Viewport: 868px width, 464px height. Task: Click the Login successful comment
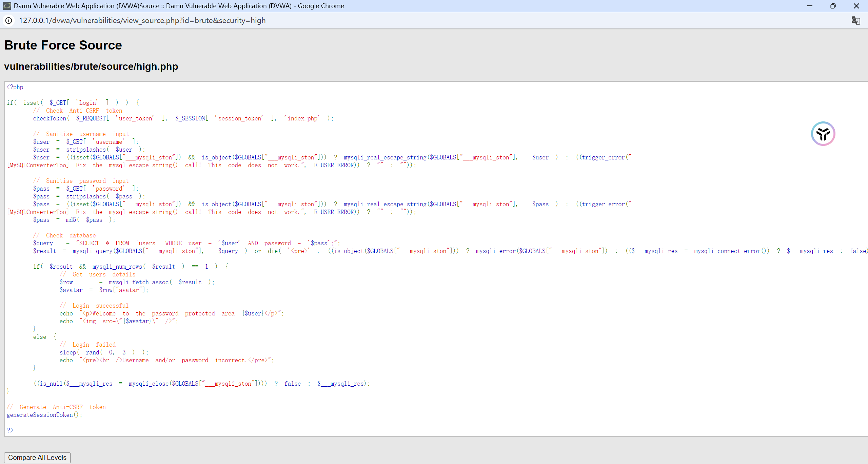click(x=94, y=306)
